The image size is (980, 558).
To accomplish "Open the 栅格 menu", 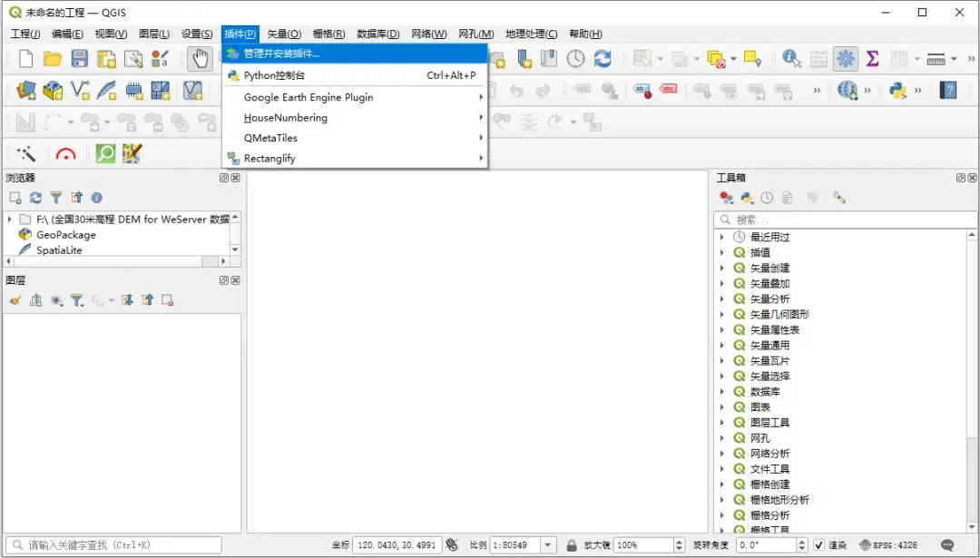I will coord(328,34).
